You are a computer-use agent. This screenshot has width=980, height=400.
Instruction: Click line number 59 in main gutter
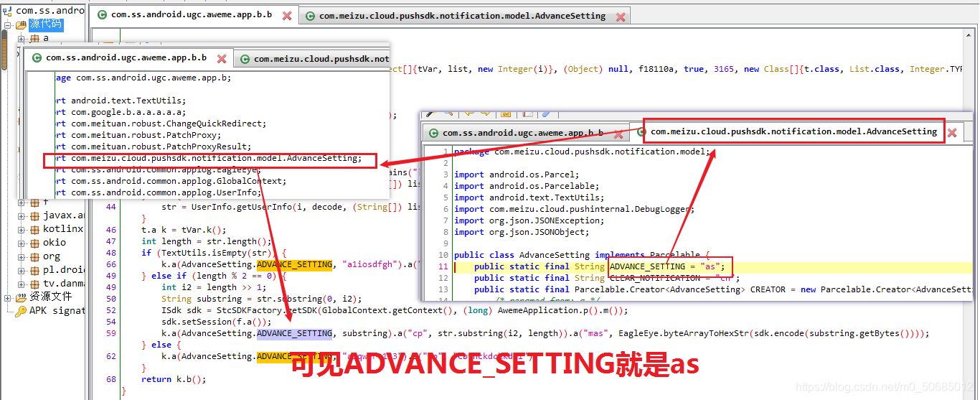click(110, 333)
